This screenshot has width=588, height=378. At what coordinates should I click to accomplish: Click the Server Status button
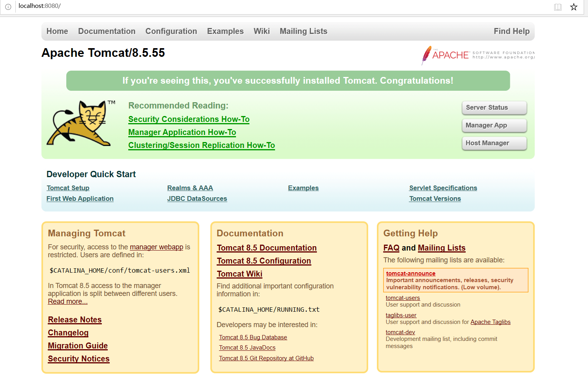point(494,107)
